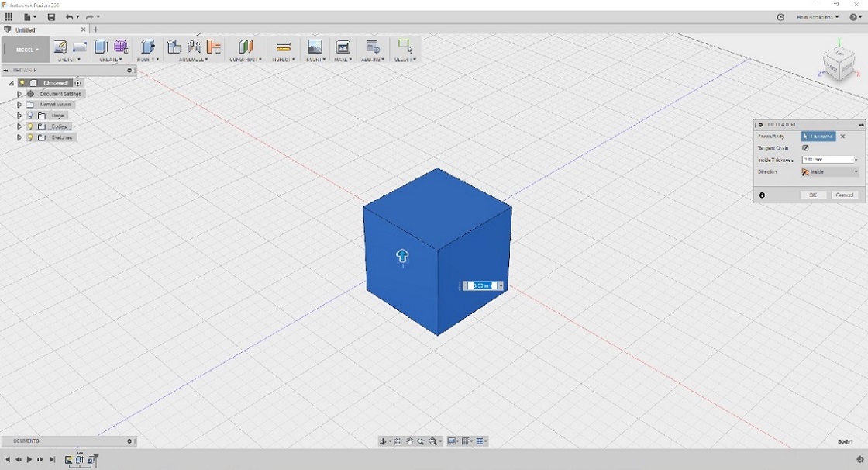Select the As-built Joint orange icon
The height and width of the screenshot is (470, 868).
214,47
